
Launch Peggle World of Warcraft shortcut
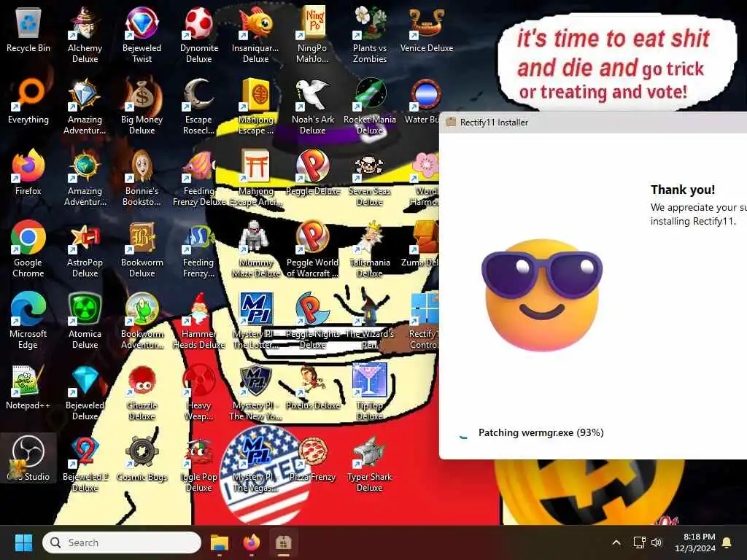pyautogui.click(x=312, y=249)
